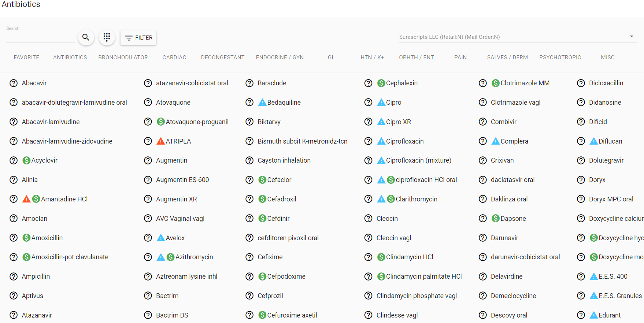
Task: Click the dollar icon beside Atovaquone-proguanil
Action: click(x=160, y=122)
